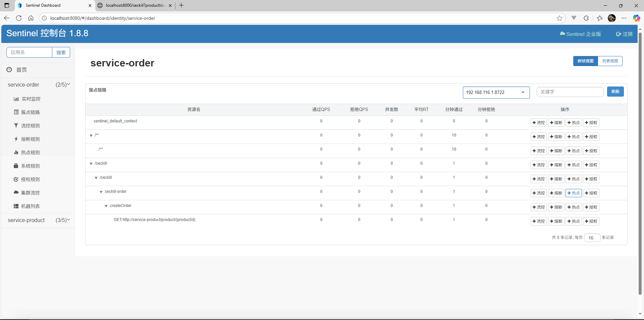The width and height of the screenshot is (644, 320).
Task: Open the 授权规则 menu item
Action: (30, 179)
